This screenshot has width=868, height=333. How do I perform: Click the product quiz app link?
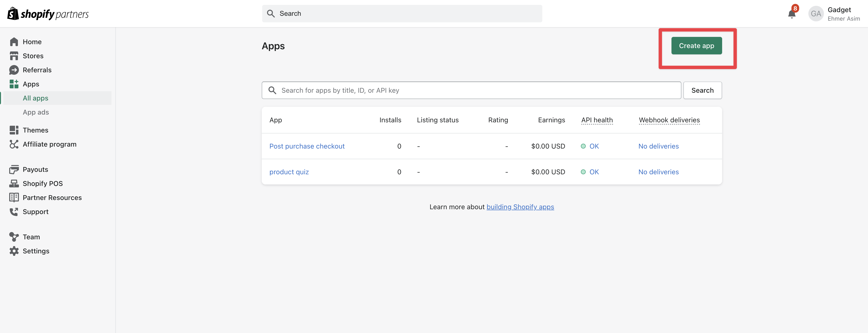288,171
